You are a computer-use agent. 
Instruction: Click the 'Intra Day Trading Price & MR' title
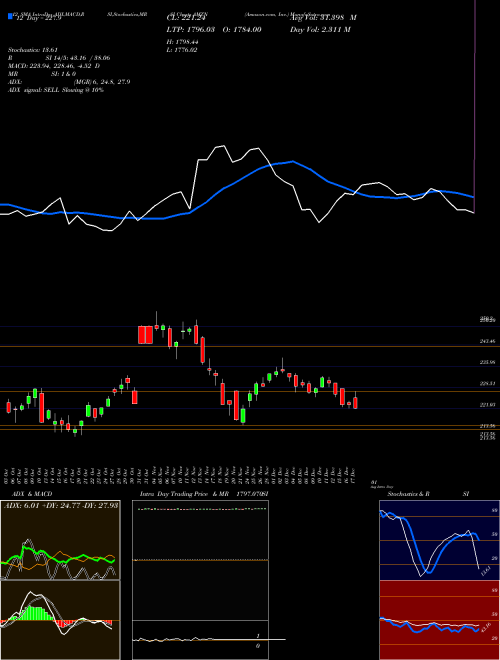click(x=186, y=494)
